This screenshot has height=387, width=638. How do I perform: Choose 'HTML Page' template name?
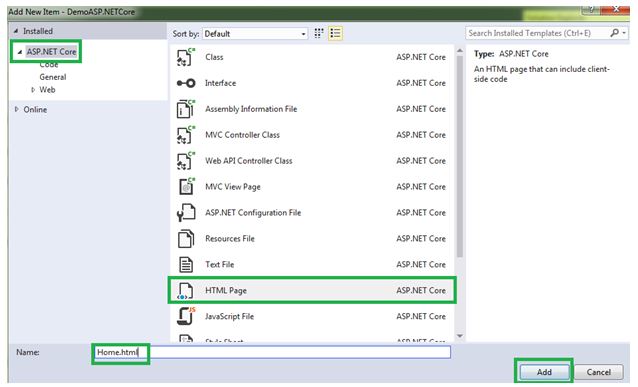coord(226,291)
